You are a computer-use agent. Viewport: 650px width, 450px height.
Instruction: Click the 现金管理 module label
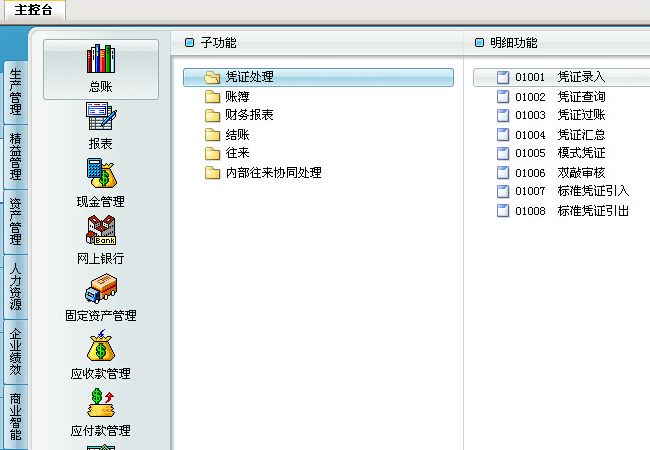click(101, 202)
